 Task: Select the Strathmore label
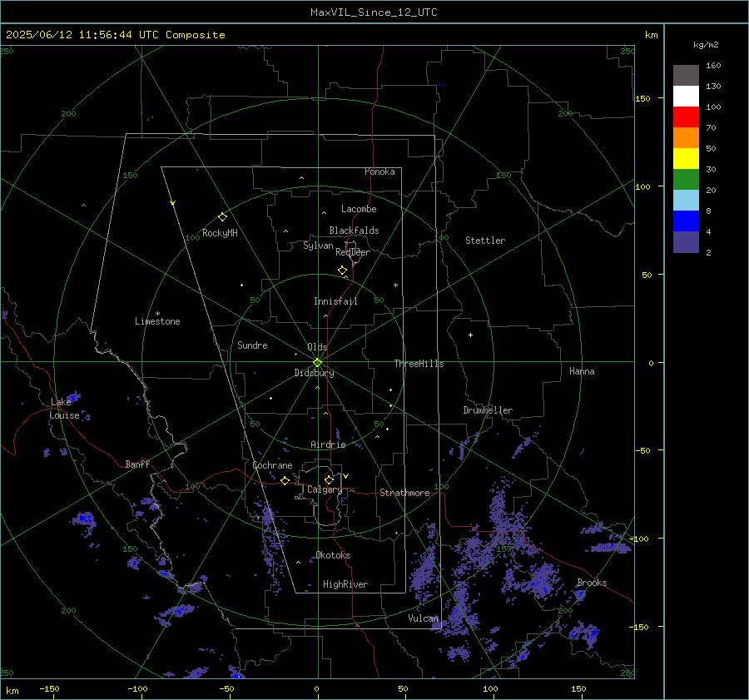pos(404,493)
